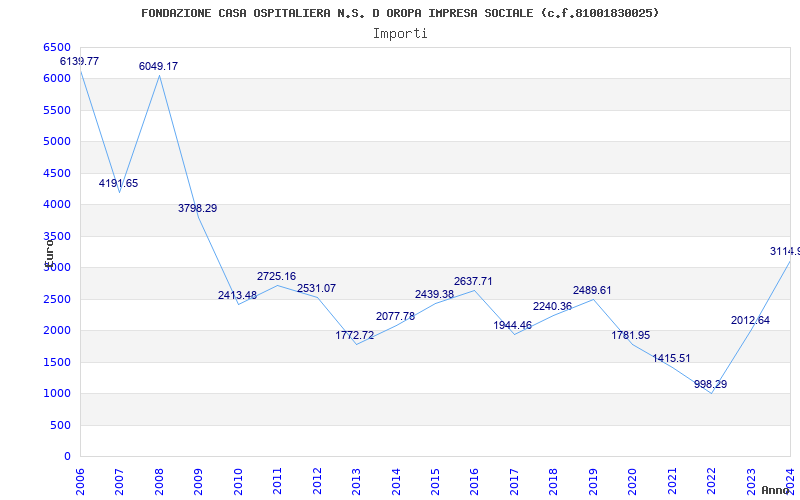Select y-axis value 4500
Image resolution: width=800 pixels, height=500 pixels.
57,173
